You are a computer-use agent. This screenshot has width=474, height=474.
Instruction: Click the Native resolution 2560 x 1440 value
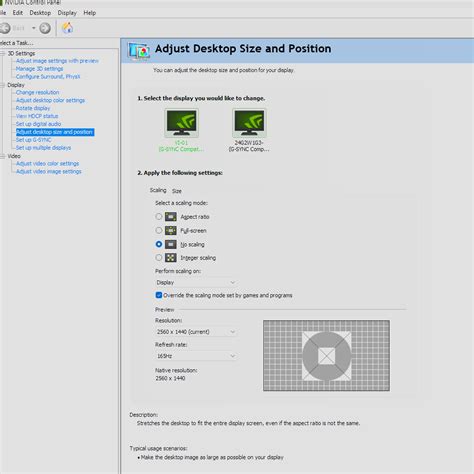[x=170, y=378]
